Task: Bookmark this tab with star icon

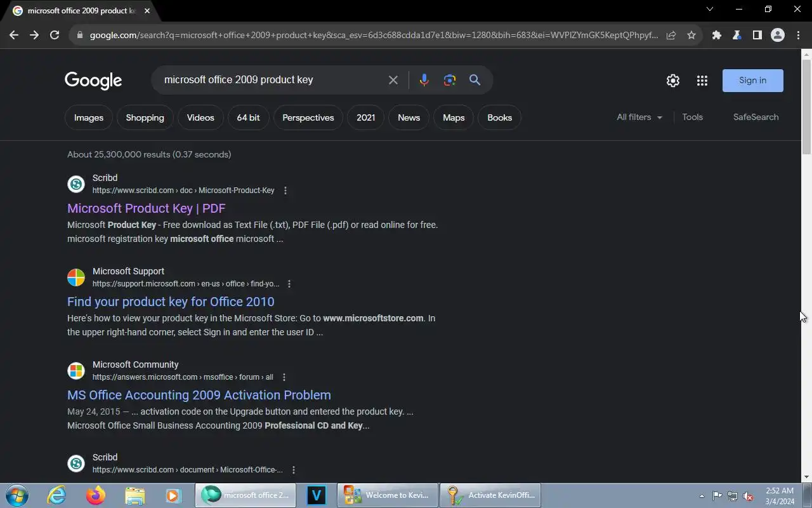Action: click(x=691, y=36)
